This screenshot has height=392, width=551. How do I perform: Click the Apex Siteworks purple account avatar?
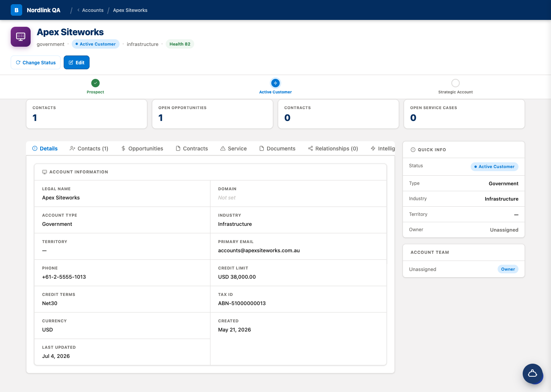coord(21,37)
